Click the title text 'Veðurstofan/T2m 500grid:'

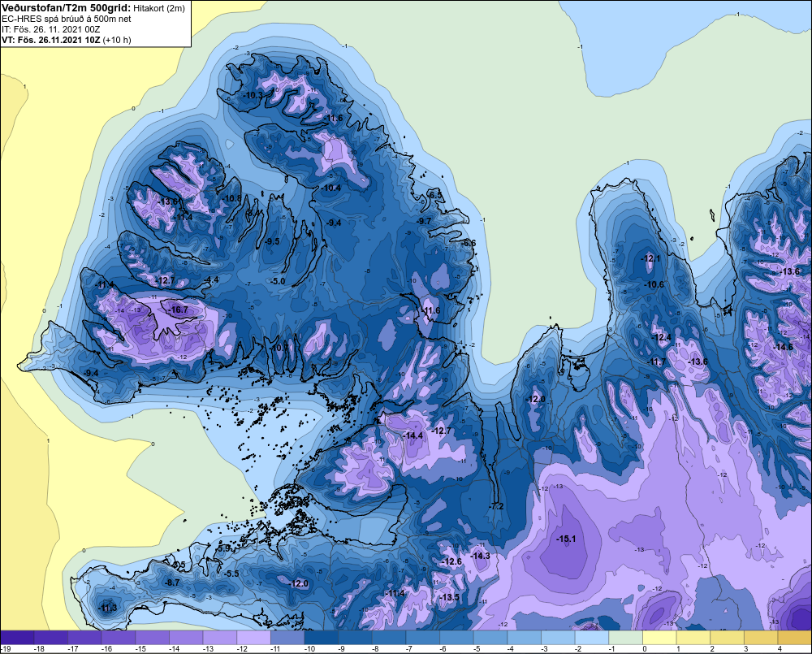66,7
